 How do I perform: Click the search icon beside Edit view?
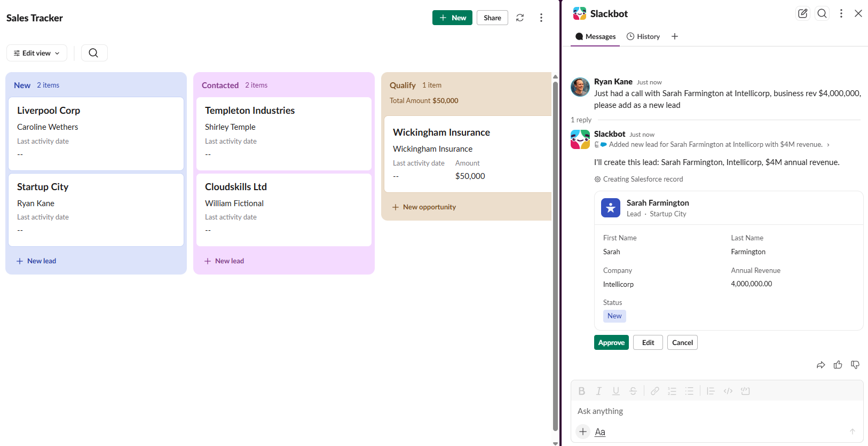pyautogui.click(x=94, y=53)
